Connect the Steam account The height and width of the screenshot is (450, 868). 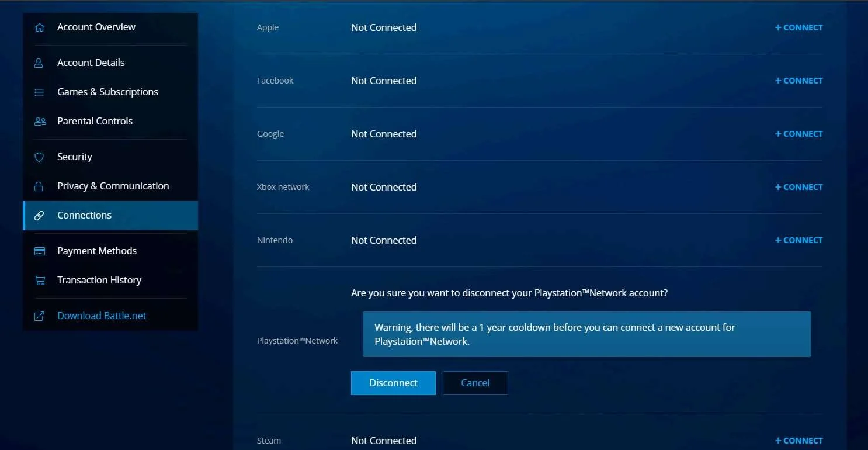tap(798, 441)
